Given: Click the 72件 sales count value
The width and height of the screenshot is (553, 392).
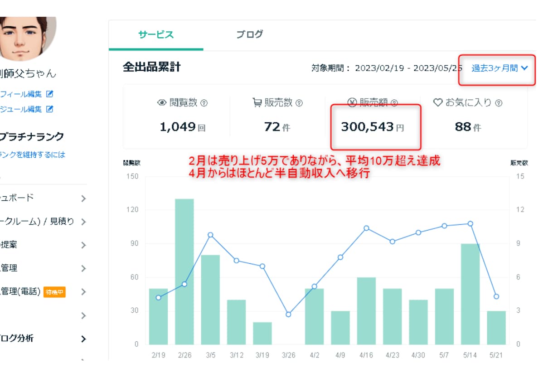Looking at the screenshot, I should (x=277, y=127).
